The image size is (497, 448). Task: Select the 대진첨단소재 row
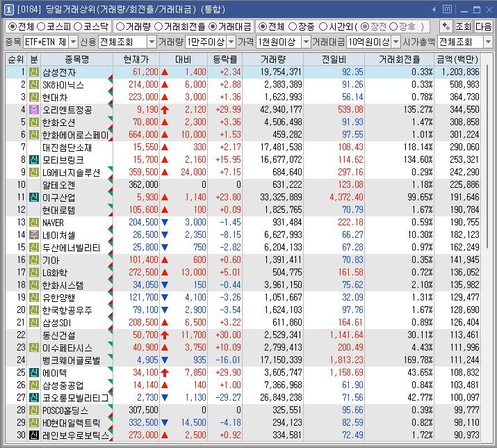(x=243, y=147)
